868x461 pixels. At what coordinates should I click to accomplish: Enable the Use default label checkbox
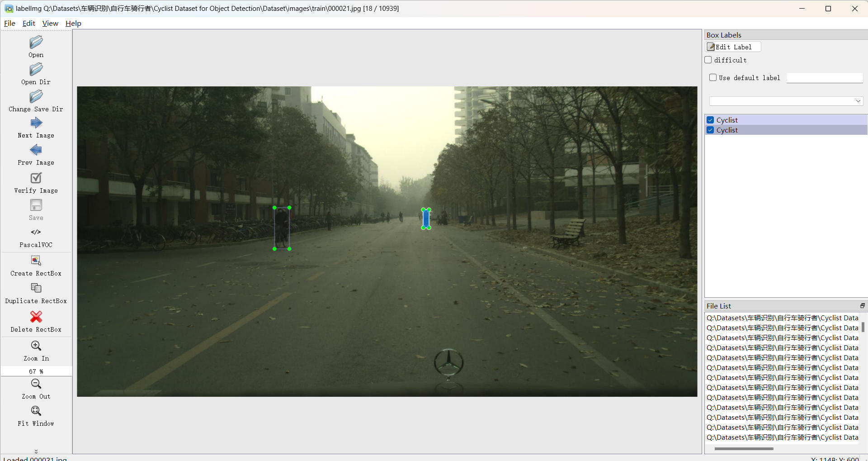(x=713, y=77)
